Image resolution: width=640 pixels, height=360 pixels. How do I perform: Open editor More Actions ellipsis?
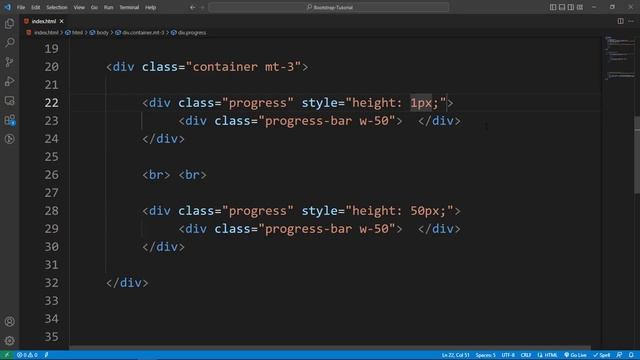tap(631, 21)
